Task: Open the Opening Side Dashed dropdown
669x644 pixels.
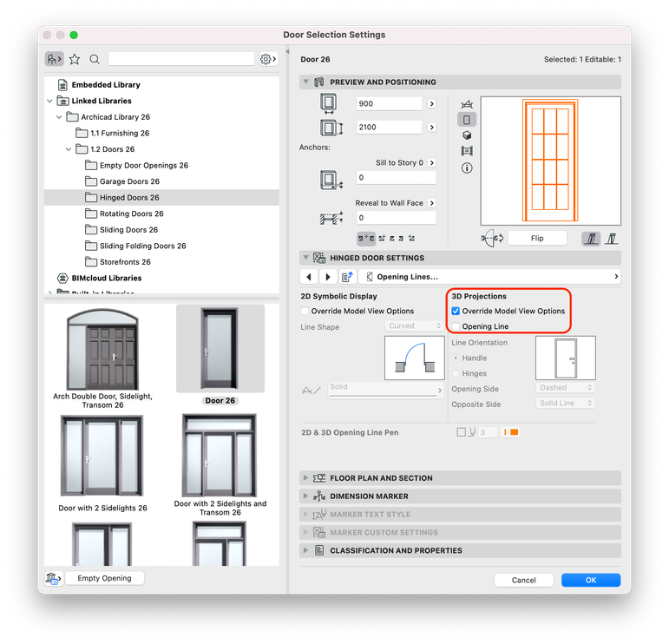Action: (x=566, y=387)
